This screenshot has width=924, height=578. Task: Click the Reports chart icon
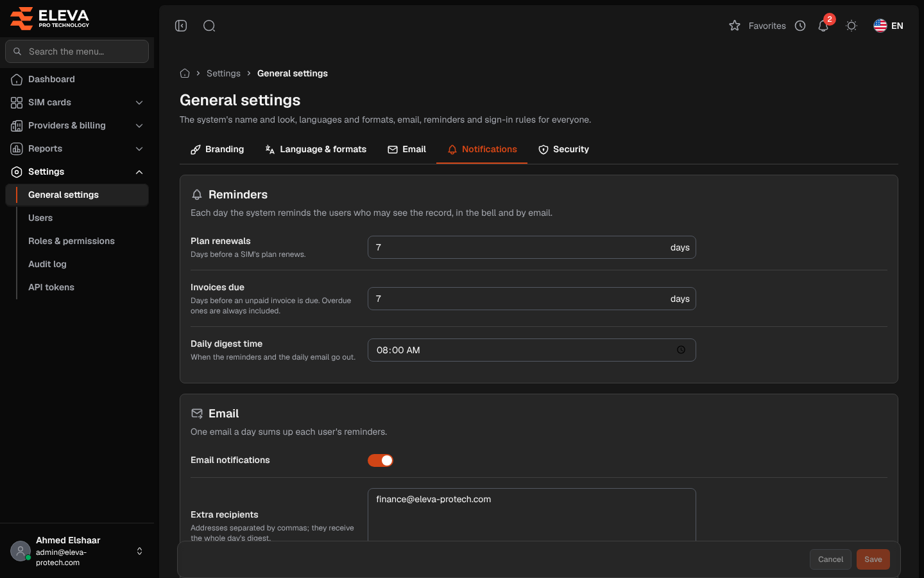coord(17,149)
